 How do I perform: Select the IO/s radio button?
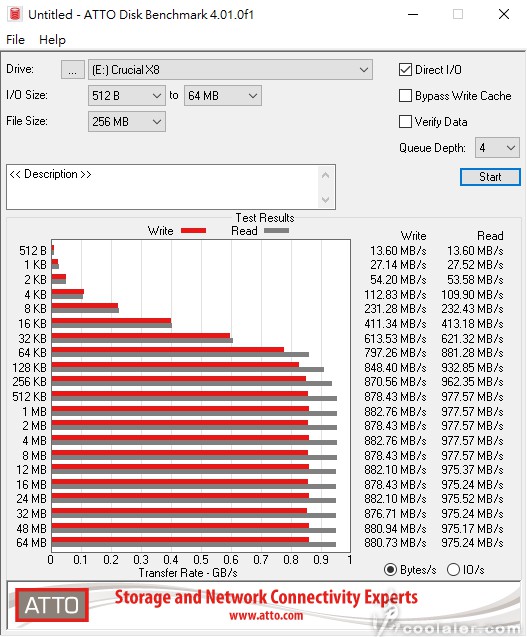(453, 570)
